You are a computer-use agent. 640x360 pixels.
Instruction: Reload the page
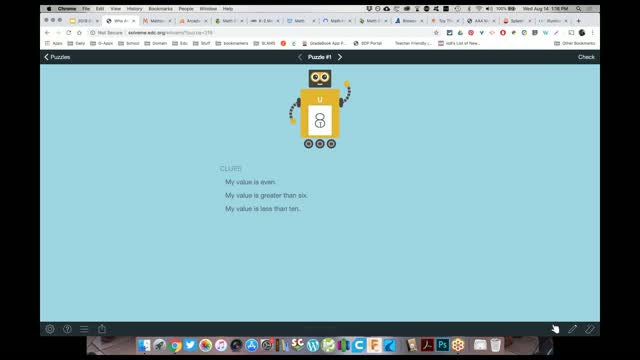click(x=69, y=33)
